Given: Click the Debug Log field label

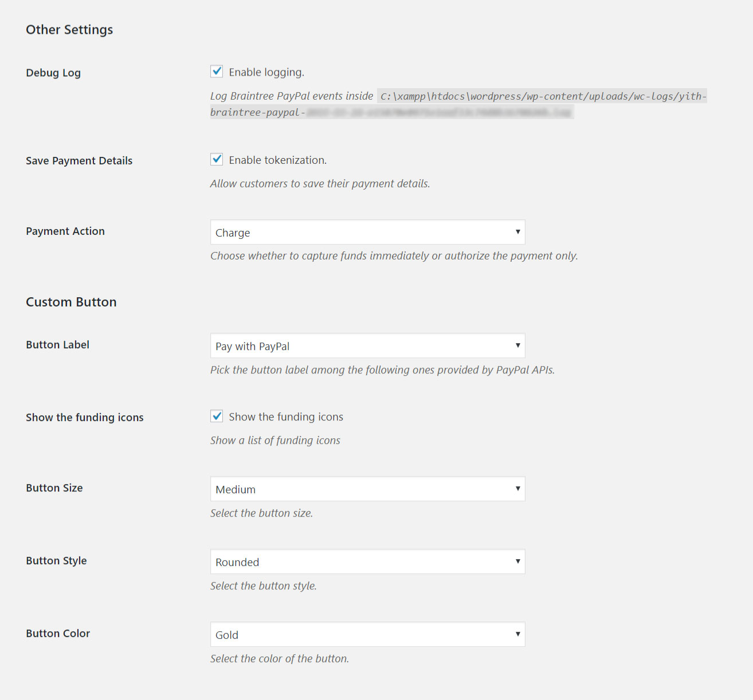Looking at the screenshot, I should pyautogui.click(x=53, y=73).
